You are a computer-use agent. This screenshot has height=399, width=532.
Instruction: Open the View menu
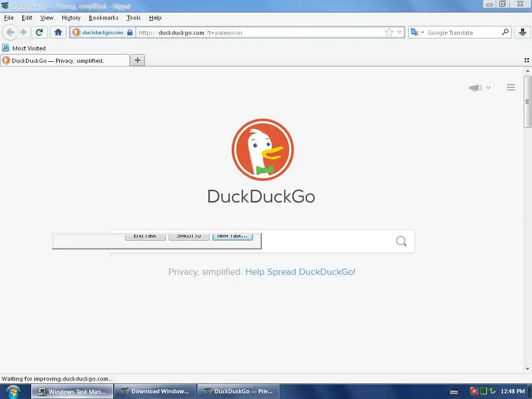pos(47,18)
